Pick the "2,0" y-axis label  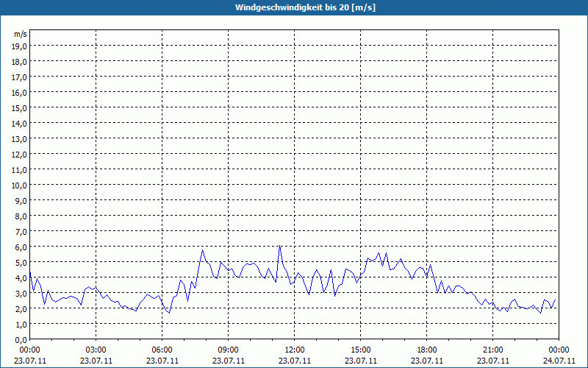click(21, 309)
